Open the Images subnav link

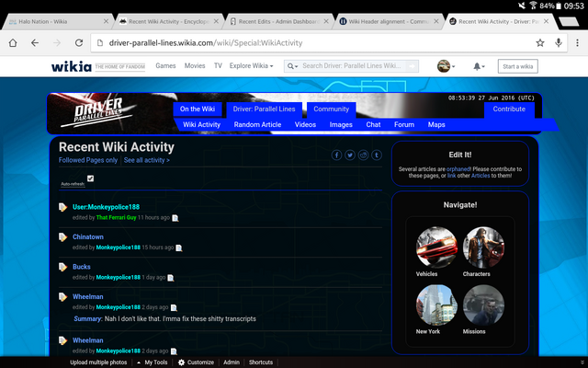click(341, 125)
